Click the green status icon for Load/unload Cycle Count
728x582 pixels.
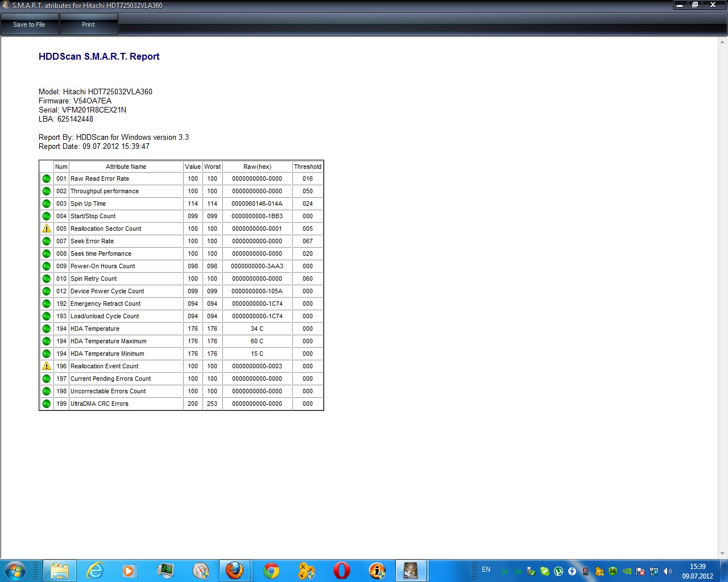click(47, 316)
